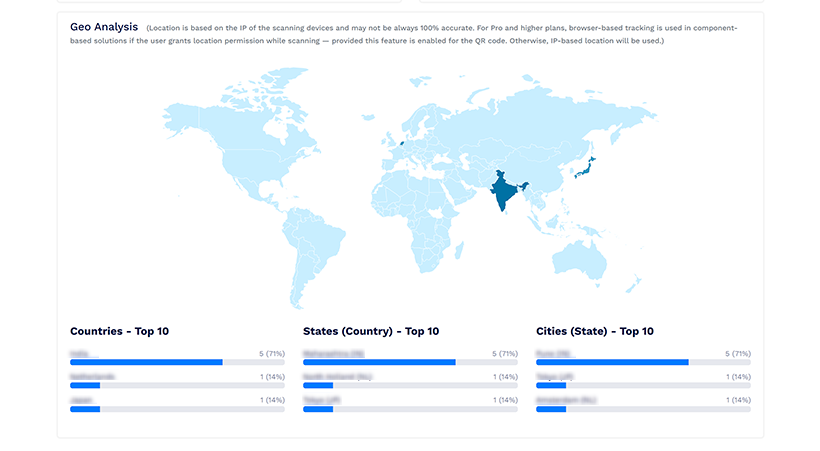The image size is (820, 451).
Task: Click the top country bar showing 5 (71%)
Action: click(177, 362)
